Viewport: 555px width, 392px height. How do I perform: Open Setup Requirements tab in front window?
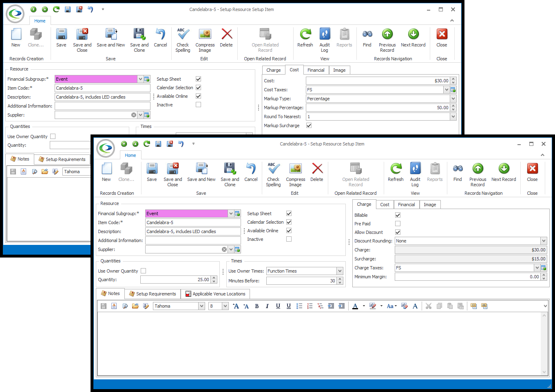click(153, 294)
